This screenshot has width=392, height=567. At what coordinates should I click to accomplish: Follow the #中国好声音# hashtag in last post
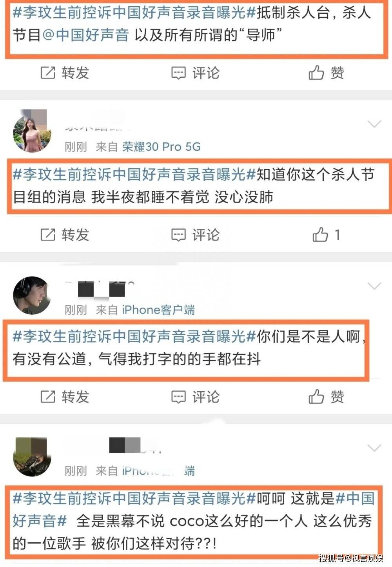tap(194, 510)
